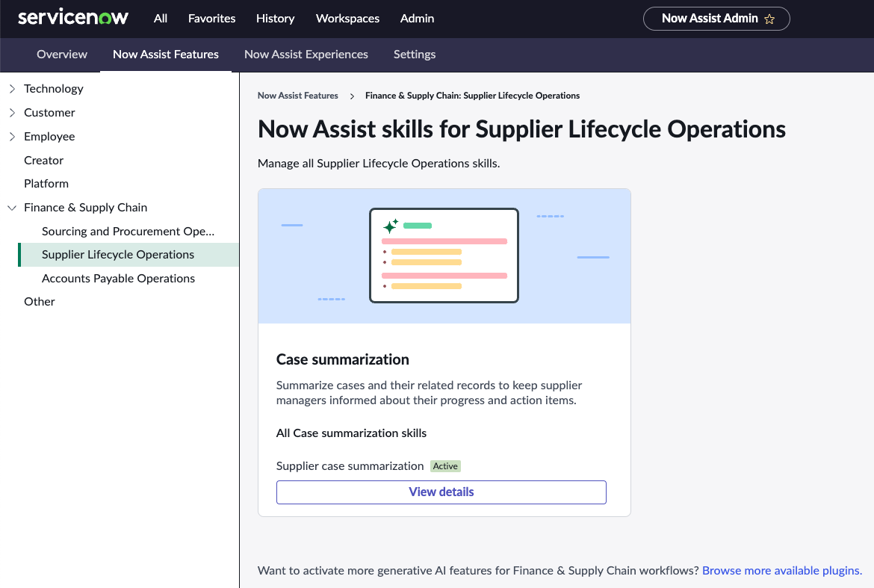Open the All menu

(x=161, y=19)
